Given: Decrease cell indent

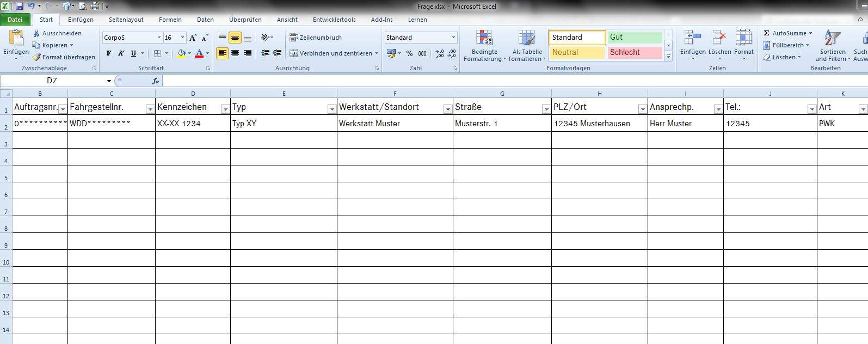Looking at the screenshot, I should [x=265, y=53].
